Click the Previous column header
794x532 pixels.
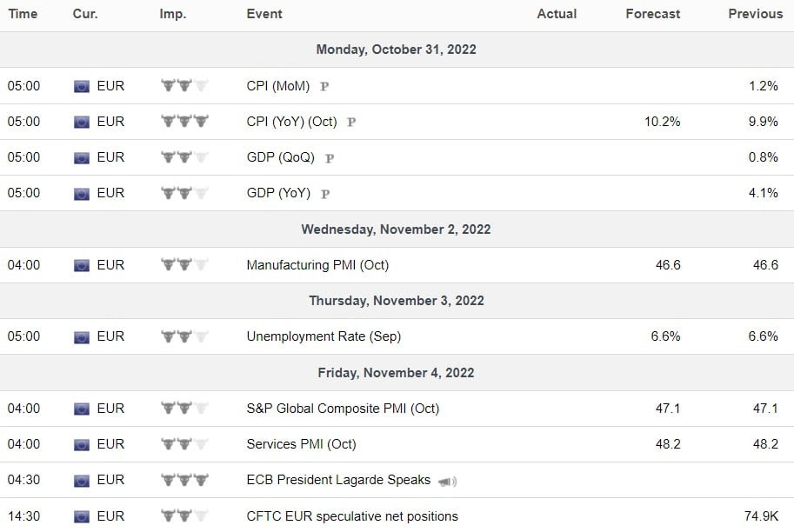point(755,14)
